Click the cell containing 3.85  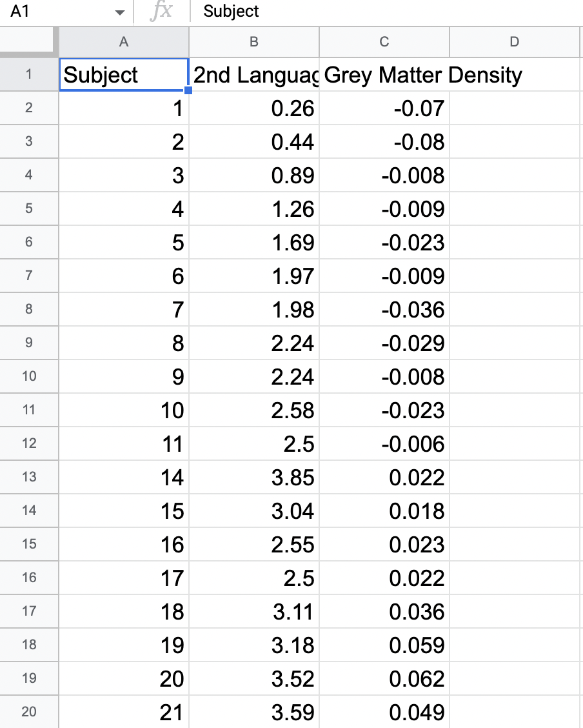coord(253,477)
